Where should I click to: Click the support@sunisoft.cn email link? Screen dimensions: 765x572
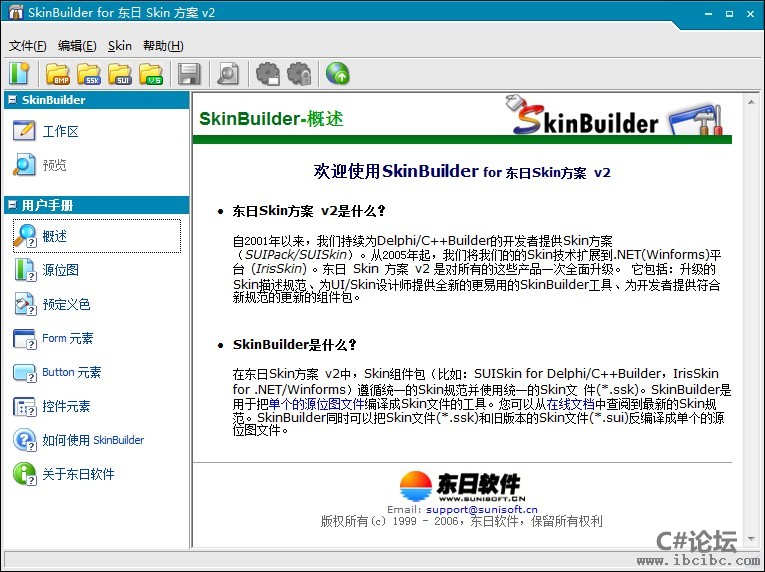tap(482, 510)
